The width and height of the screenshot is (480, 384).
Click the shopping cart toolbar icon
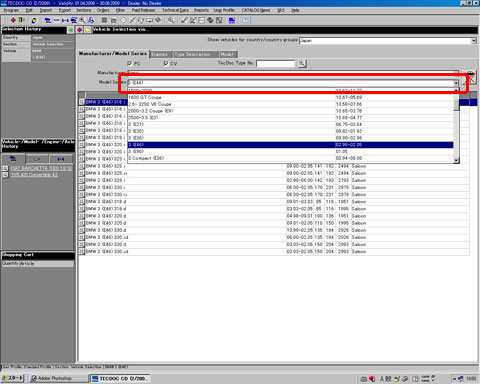[113, 20]
